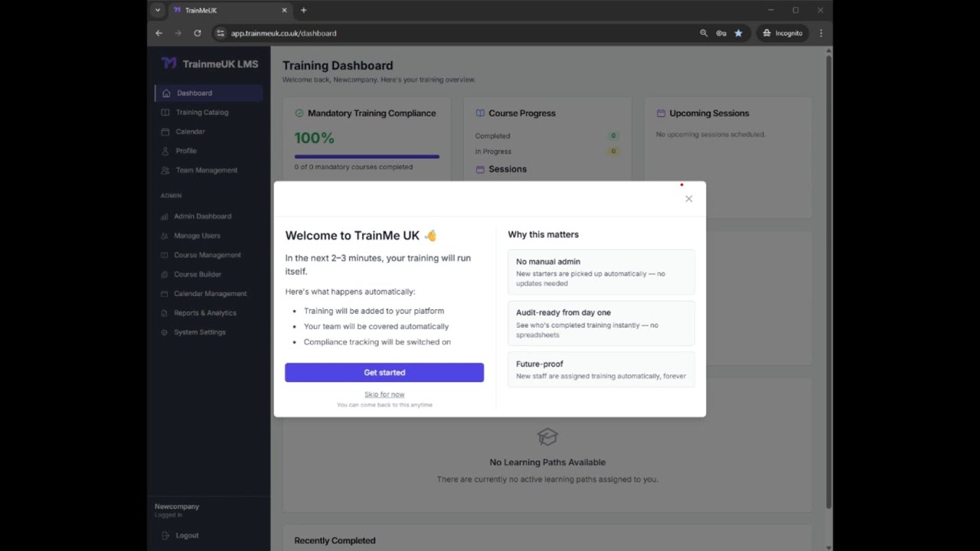Viewport: 980px width, 551px height.
Task: Click the graduation cap learning paths icon
Action: point(547,437)
